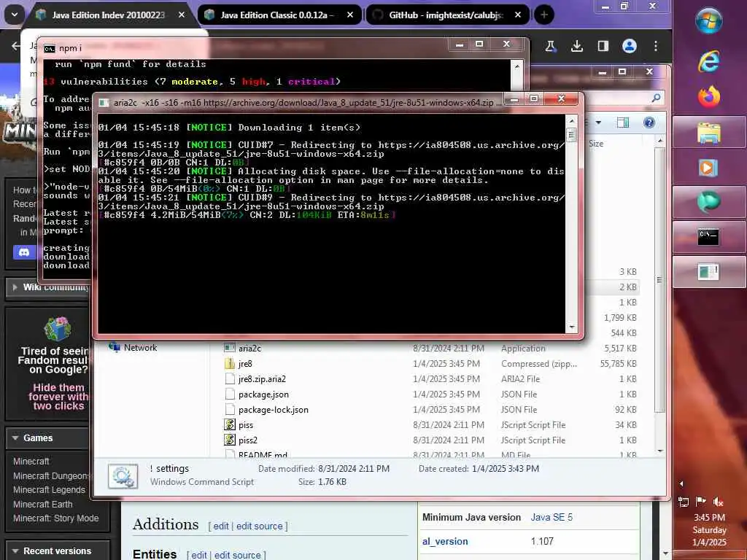Switch to the GitHub imightexist tab
The height and width of the screenshot is (560, 747).
(x=446, y=15)
